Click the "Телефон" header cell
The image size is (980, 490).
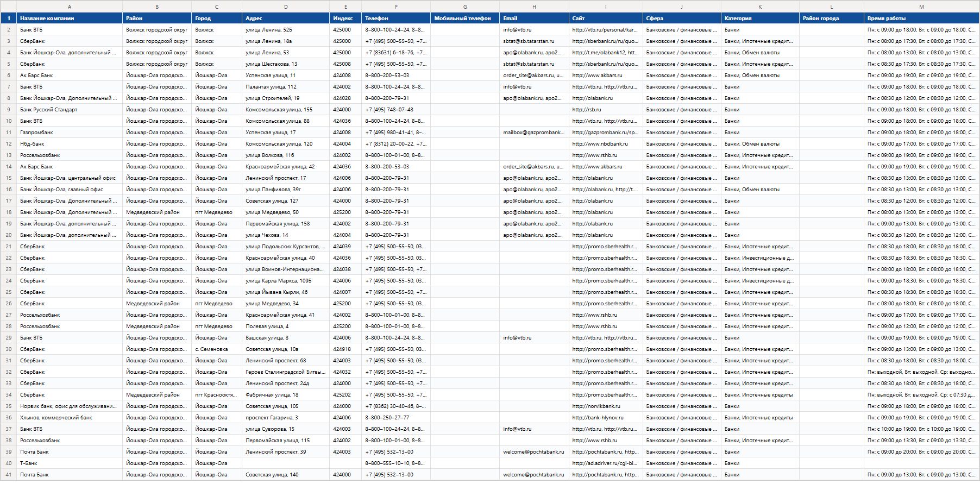(396, 18)
